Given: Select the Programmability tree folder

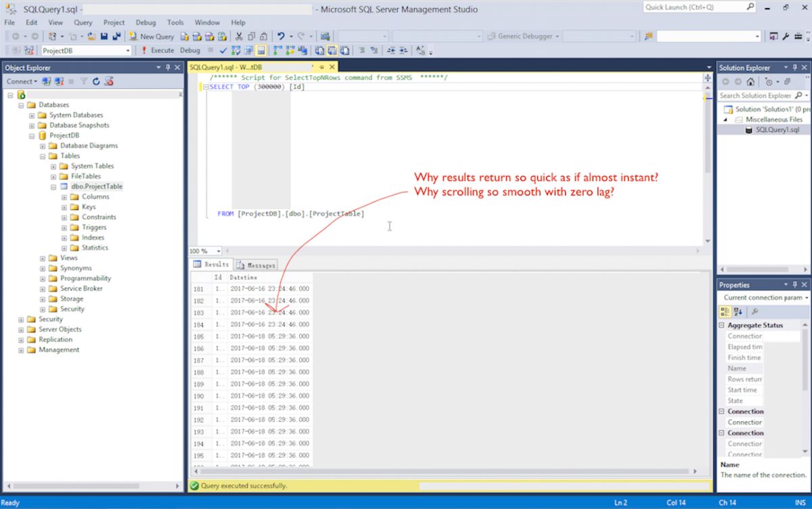Looking at the screenshot, I should click(x=85, y=278).
